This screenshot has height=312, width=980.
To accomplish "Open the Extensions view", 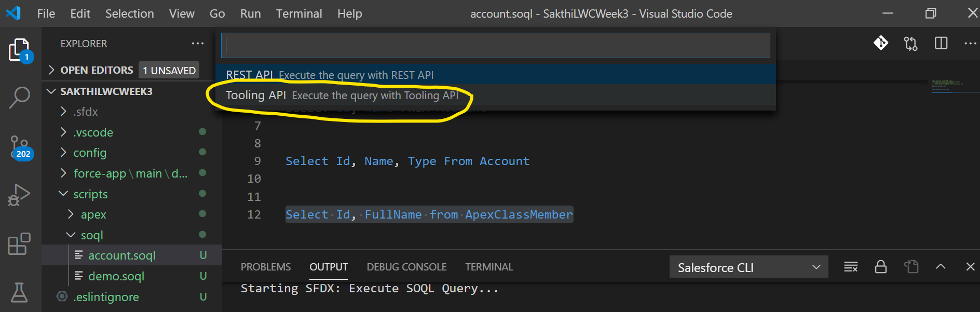I will tap(20, 243).
